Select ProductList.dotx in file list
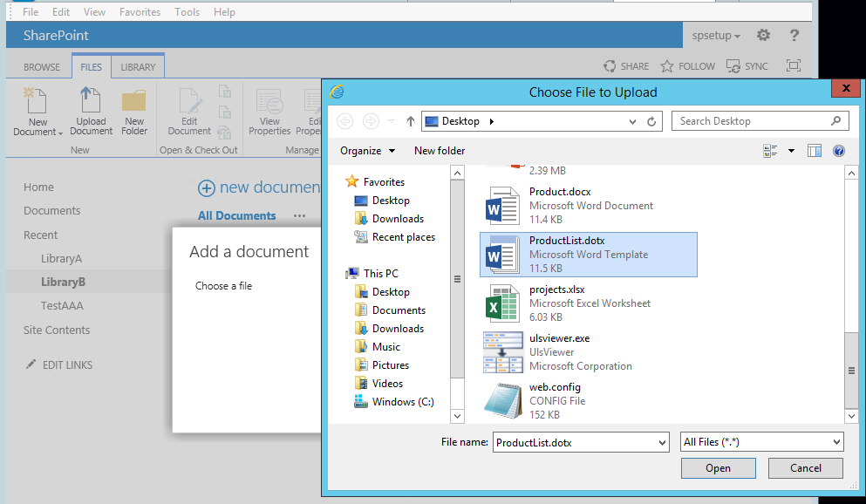Viewport: 866px width, 504px height. coord(589,255)
